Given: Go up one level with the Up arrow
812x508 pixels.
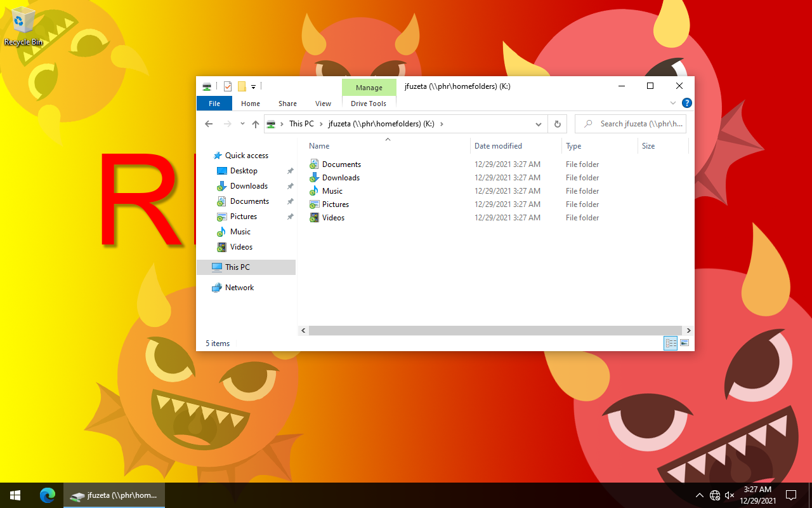Looking at the screenshot, I should [x=256, y=124].
